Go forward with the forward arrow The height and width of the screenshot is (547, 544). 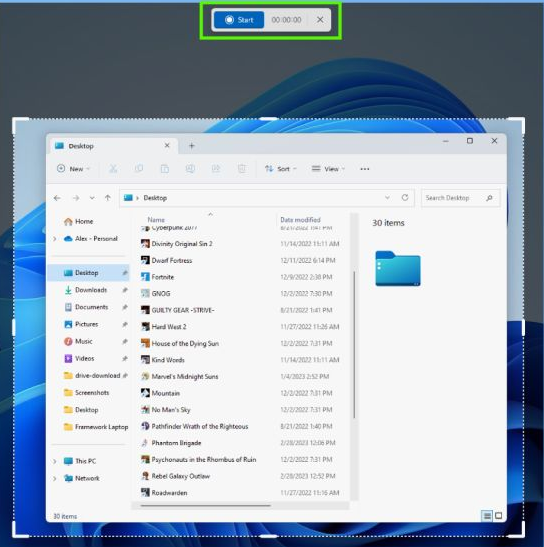(76, 198)
